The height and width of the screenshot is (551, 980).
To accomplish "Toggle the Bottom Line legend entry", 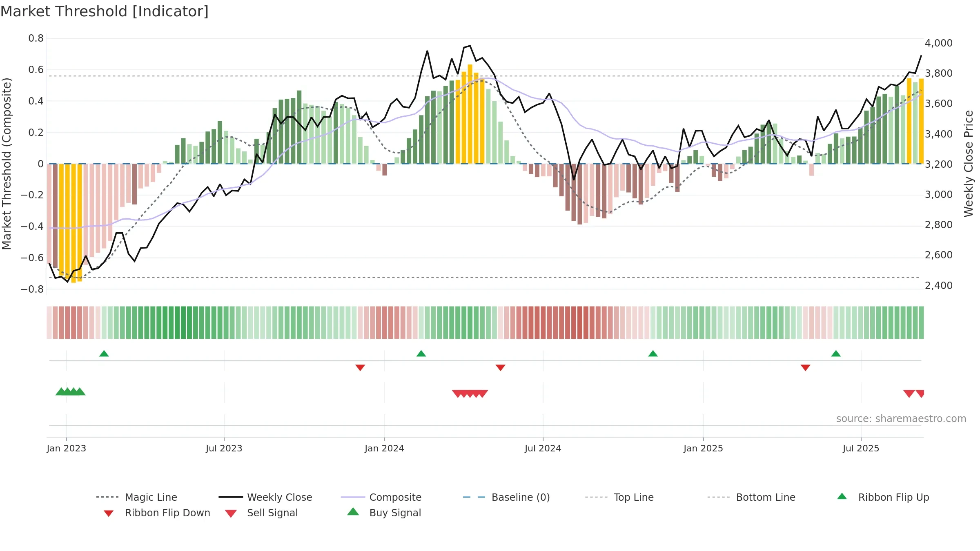I will coord(751,497).
